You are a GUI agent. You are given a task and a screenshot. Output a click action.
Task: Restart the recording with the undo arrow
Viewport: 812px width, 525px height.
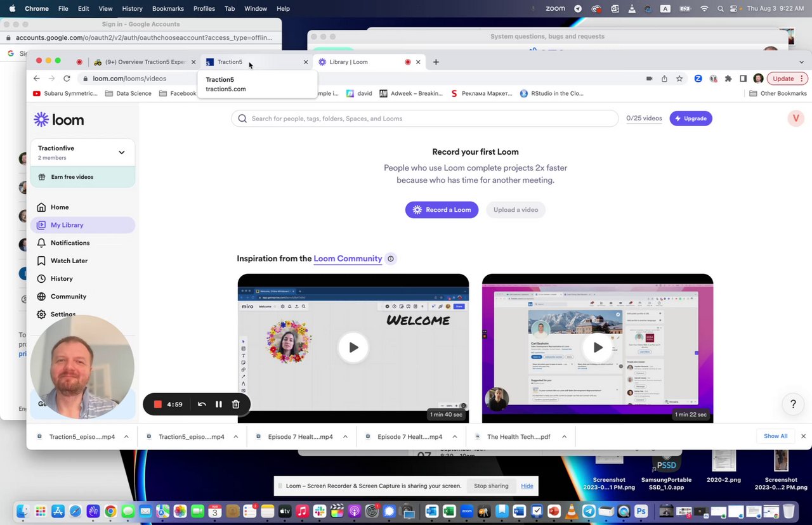[x=202, y=405]
